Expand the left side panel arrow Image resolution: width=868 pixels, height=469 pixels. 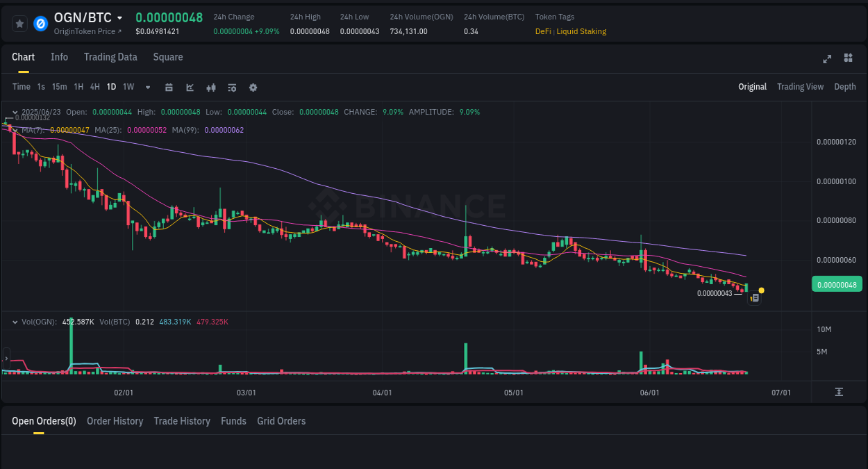tap(6, 358)
